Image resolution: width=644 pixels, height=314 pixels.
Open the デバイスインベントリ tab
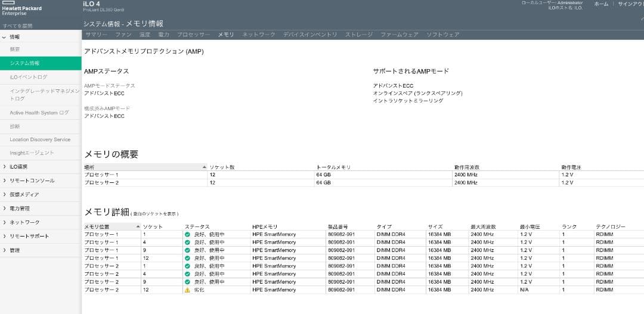[x=310, y=35]
